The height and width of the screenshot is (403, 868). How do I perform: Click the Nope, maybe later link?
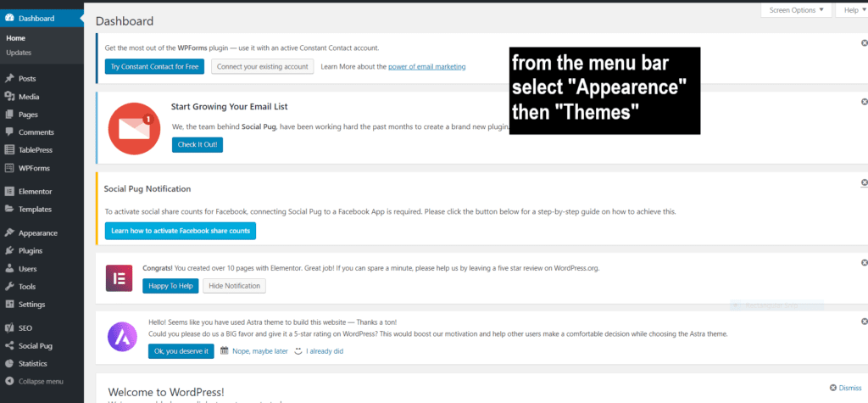tap(260, 351)
